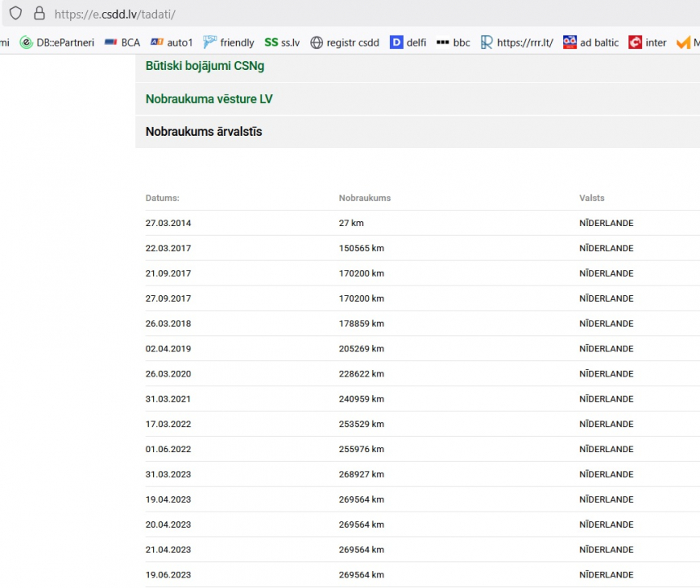Open the ss.lv bookmark
Viewport: 700px width, 588px height.
282,42
